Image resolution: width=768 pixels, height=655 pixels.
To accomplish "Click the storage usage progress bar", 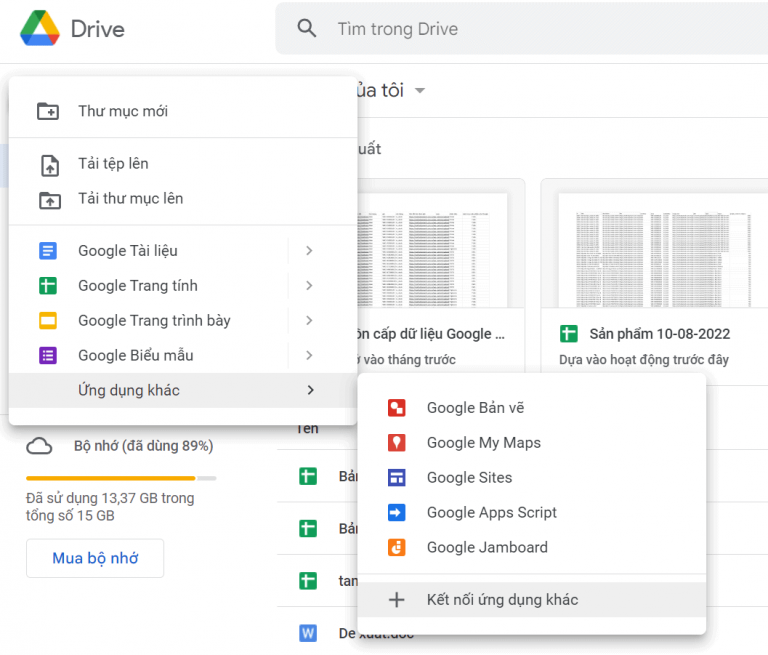I will point(121,478).
